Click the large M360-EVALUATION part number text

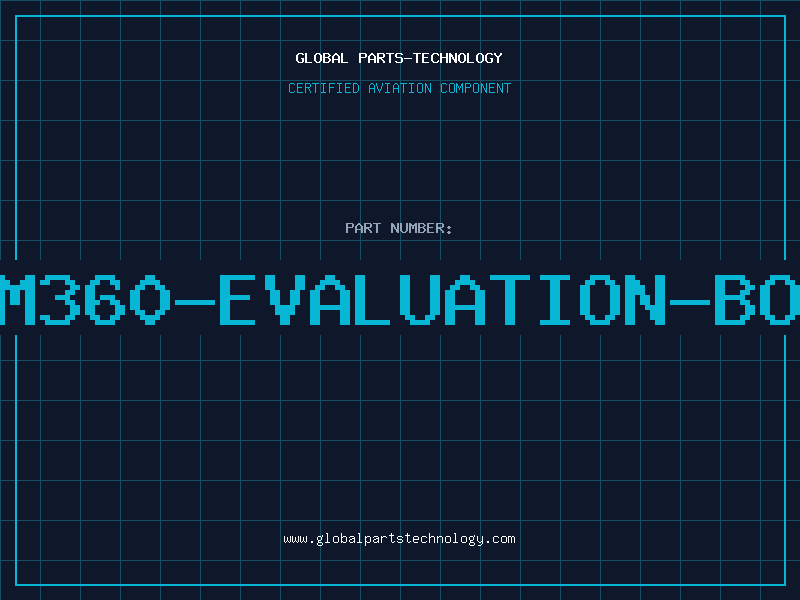point(400,300)
